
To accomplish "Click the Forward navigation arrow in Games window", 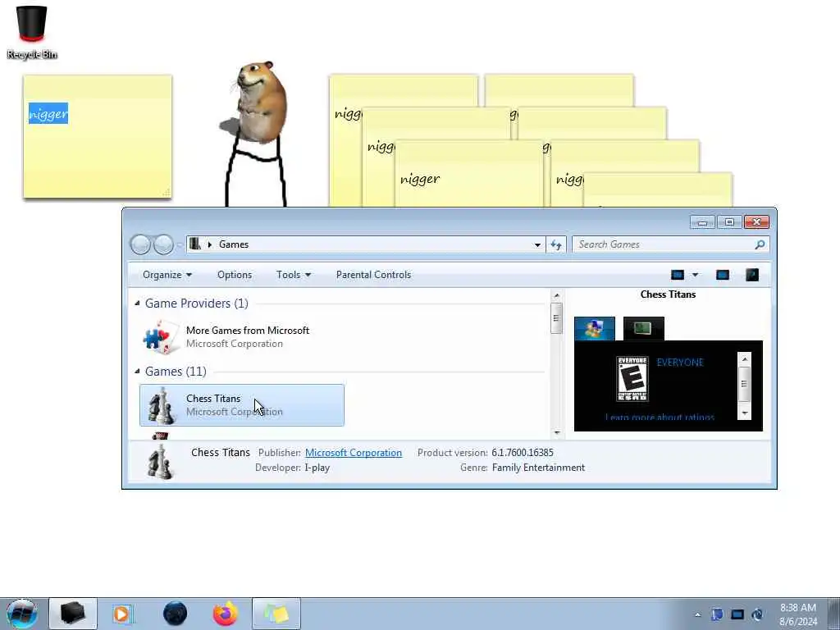I will 163,244.
